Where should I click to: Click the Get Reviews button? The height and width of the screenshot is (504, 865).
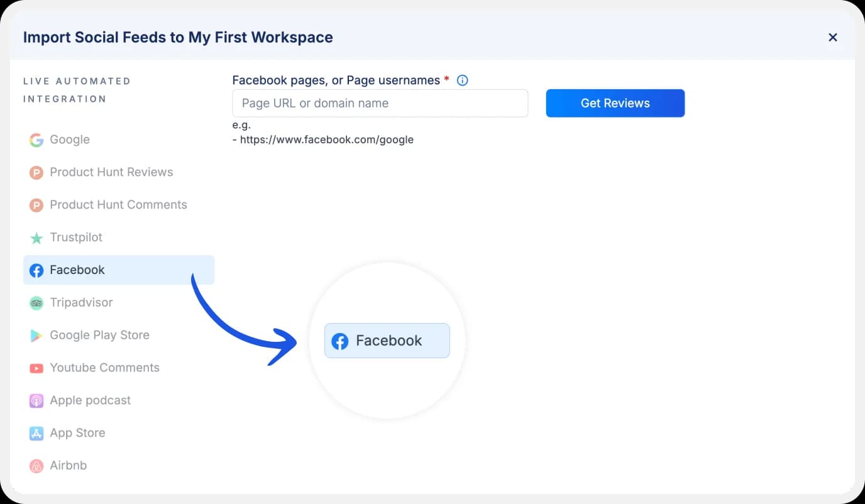tap(615, 102)
